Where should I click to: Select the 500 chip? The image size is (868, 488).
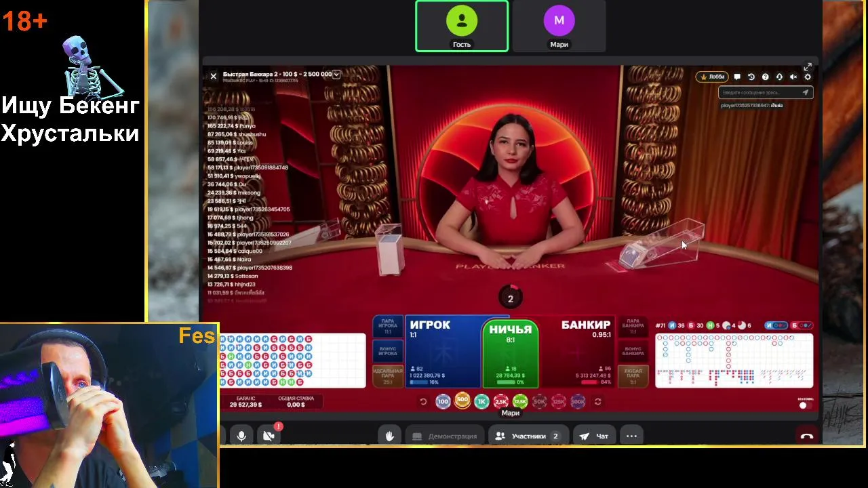point(462,400)
